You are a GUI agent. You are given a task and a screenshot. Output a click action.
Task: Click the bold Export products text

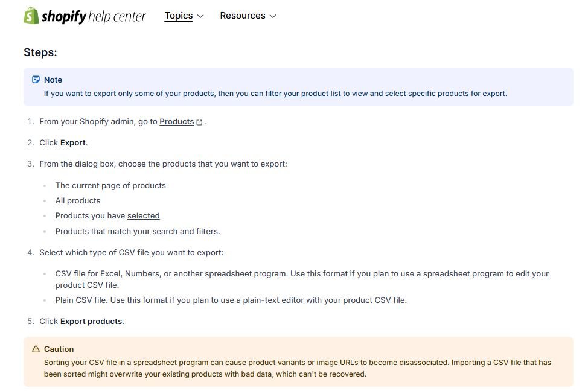coord(91,321)
